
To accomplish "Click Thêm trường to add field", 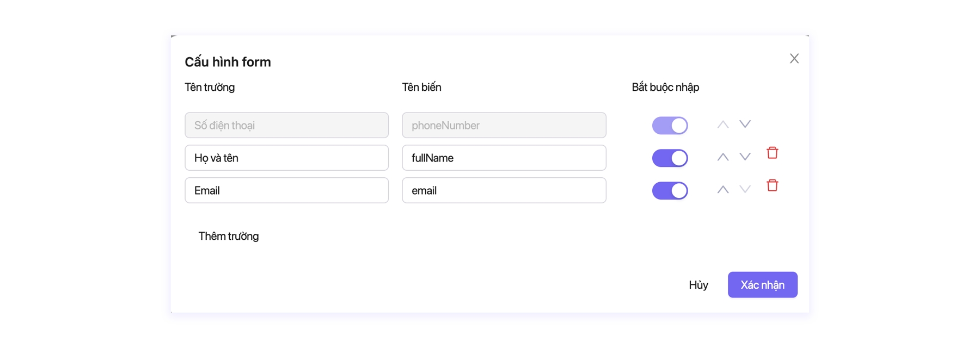I will pyautogui.click(x=228, y=237).
